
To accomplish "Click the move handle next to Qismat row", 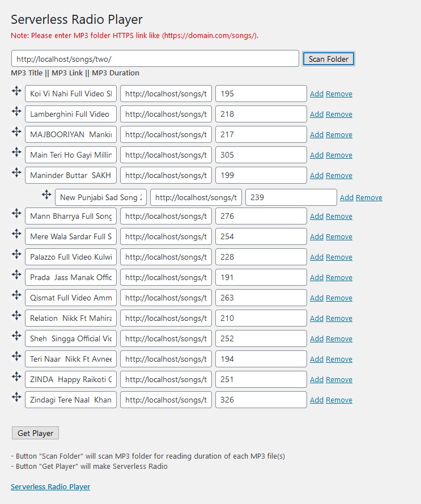I will [x=16, y=295].
